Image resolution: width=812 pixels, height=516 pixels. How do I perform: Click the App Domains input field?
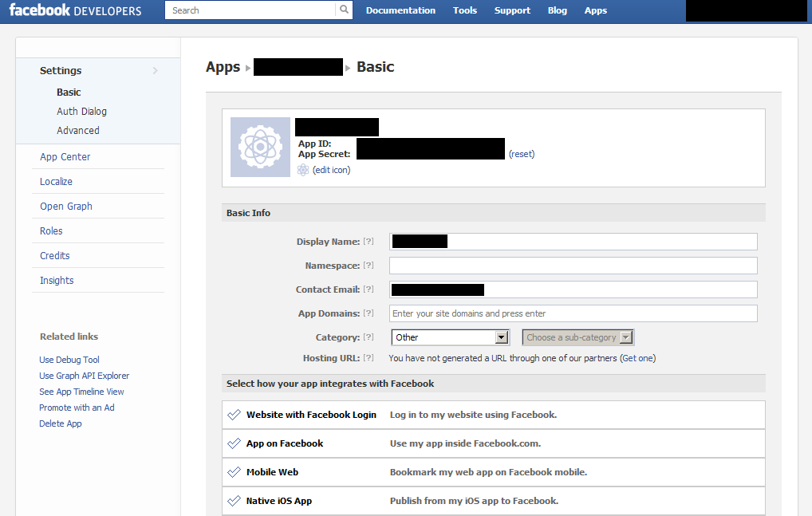(574, 313)
